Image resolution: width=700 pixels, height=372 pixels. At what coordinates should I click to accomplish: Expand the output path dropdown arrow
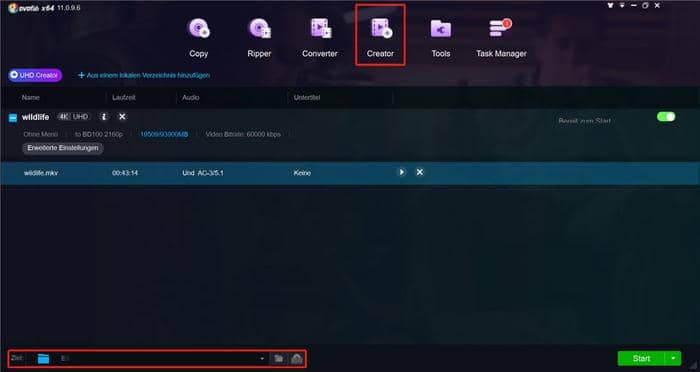(x=262, y=359)
